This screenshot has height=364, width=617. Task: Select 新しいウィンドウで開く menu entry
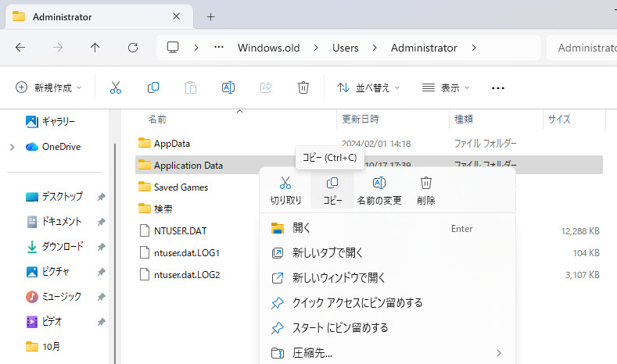(x=387, y=278)
